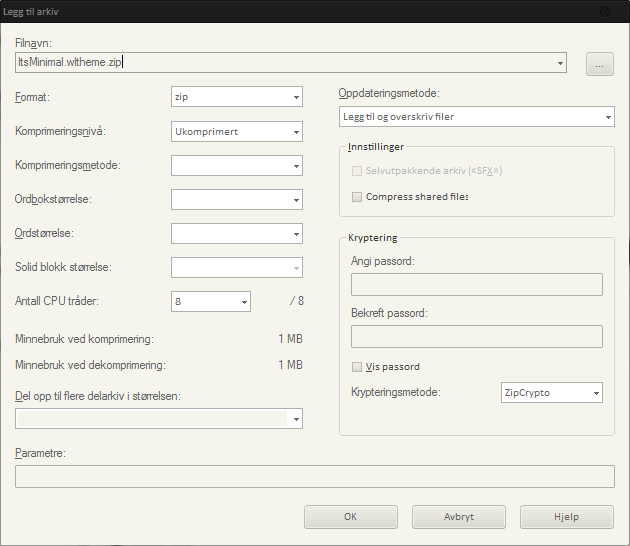Close the Legg til arkiv dialog
The image size is (630, 546).
(605, 12)
